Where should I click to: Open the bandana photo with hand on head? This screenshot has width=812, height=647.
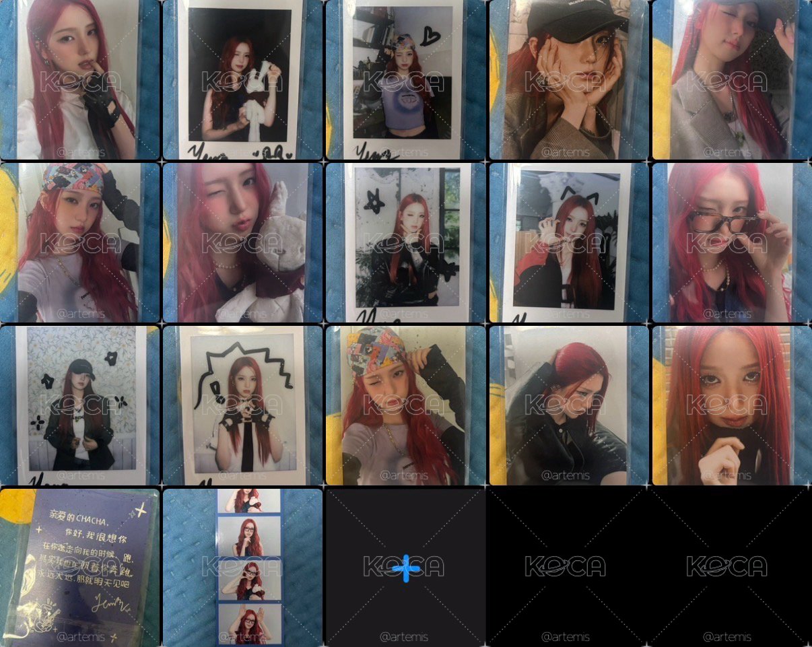(405, 405)
